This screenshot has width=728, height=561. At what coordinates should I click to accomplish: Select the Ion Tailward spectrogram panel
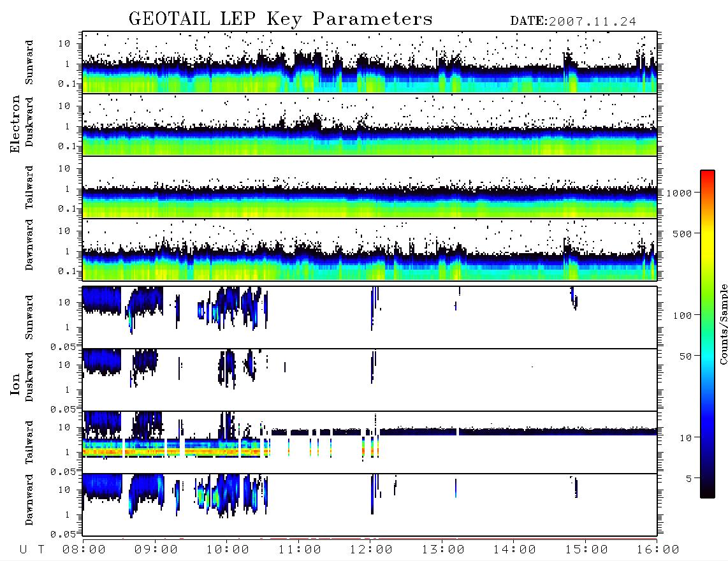tap(370, 442)
